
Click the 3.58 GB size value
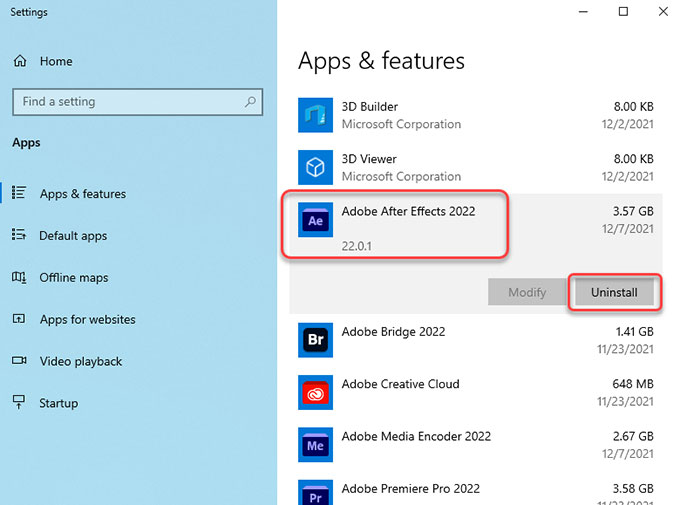point(633,489)
